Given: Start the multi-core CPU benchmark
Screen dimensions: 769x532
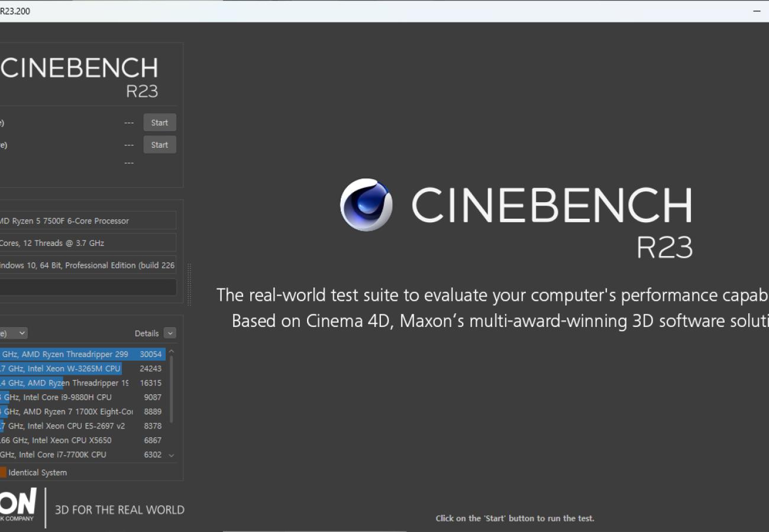Looking at the screenshot, I should tap(159, 122).
